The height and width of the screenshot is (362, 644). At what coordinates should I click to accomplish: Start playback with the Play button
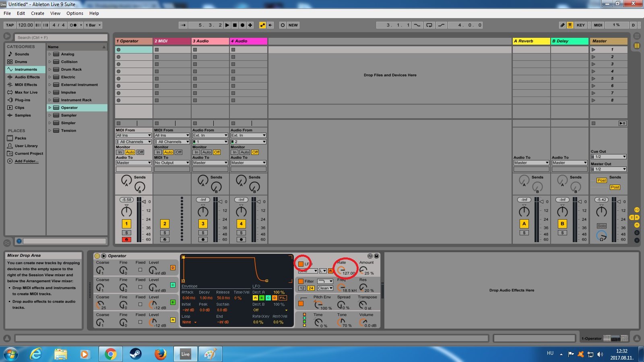pos(227,25)
